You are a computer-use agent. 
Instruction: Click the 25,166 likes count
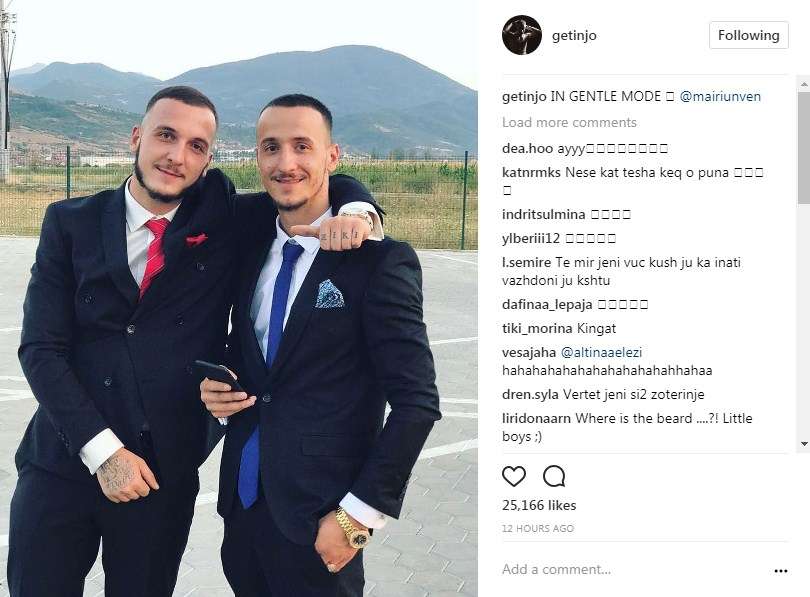(539, 505)
